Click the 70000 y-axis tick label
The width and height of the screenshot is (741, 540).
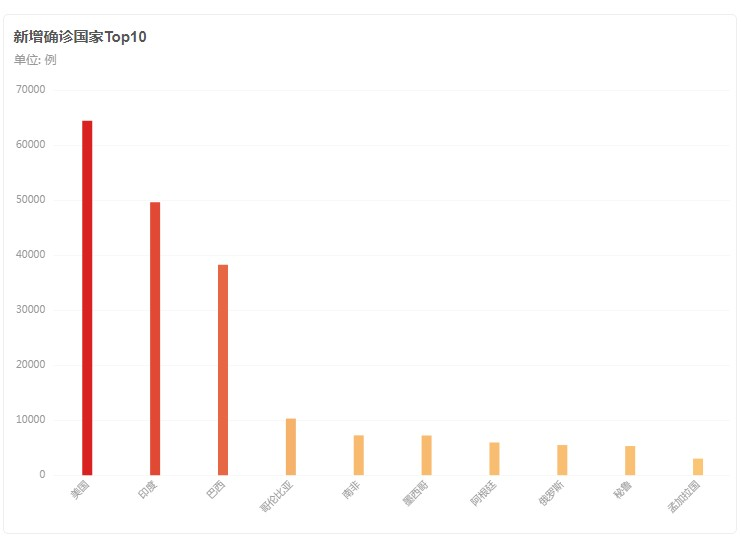[32, 90]
